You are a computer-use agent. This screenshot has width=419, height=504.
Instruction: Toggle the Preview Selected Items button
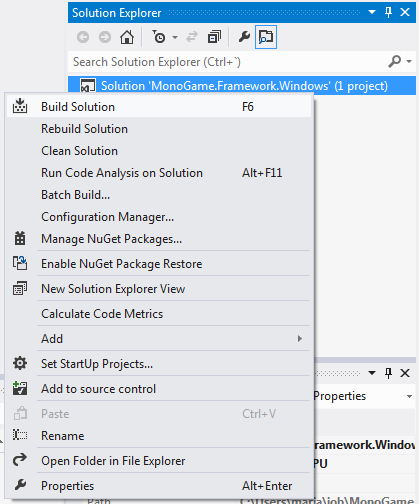266,37
